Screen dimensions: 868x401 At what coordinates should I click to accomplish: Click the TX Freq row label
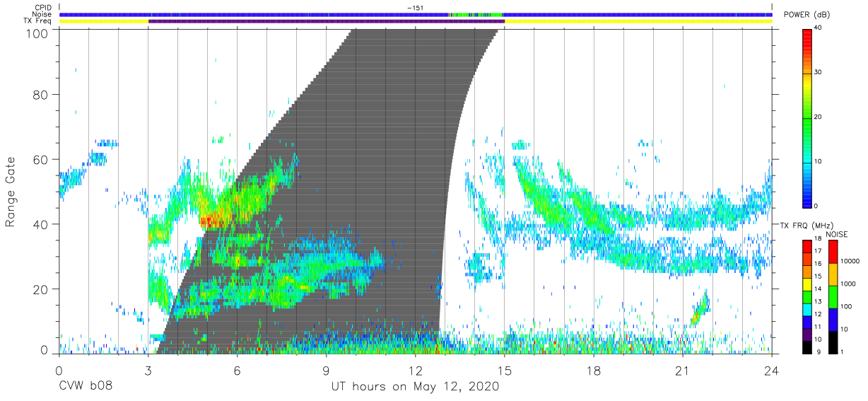point(37,21)
